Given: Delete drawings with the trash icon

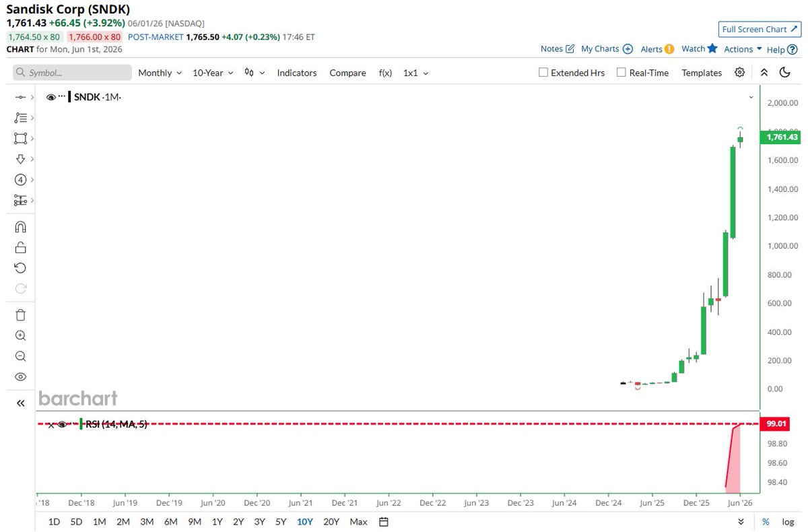Looking at the screenshot, I should [20, 314].
